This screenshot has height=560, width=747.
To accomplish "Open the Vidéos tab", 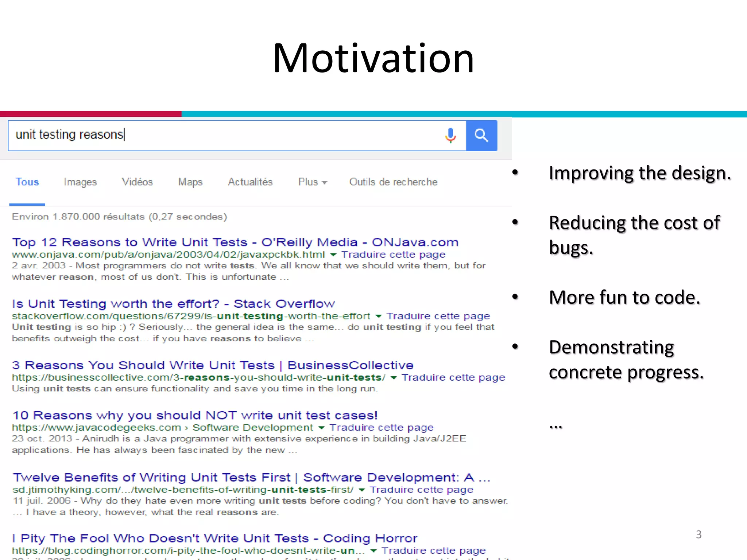I will click(137, 182).
